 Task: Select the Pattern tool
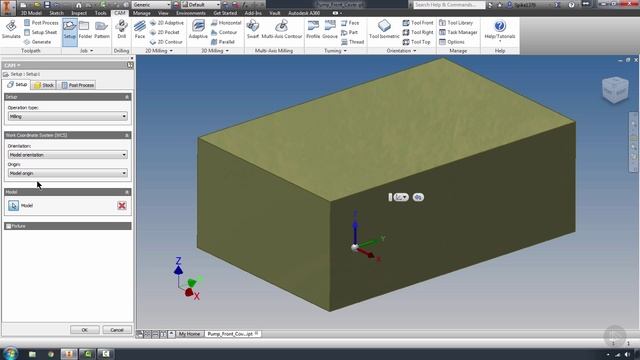pos(102,29)
